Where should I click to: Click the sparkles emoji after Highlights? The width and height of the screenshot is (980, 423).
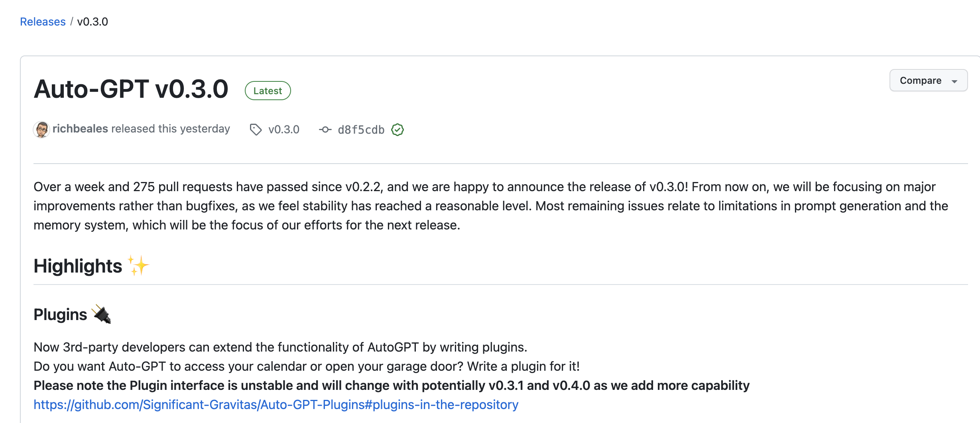[x=138, y=266]
